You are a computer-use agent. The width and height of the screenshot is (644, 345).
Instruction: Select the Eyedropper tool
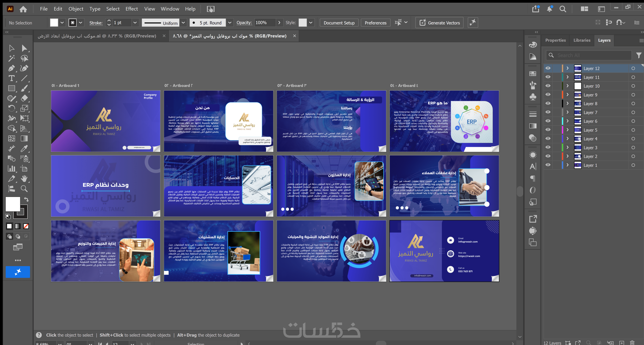(x=24, y=149)
